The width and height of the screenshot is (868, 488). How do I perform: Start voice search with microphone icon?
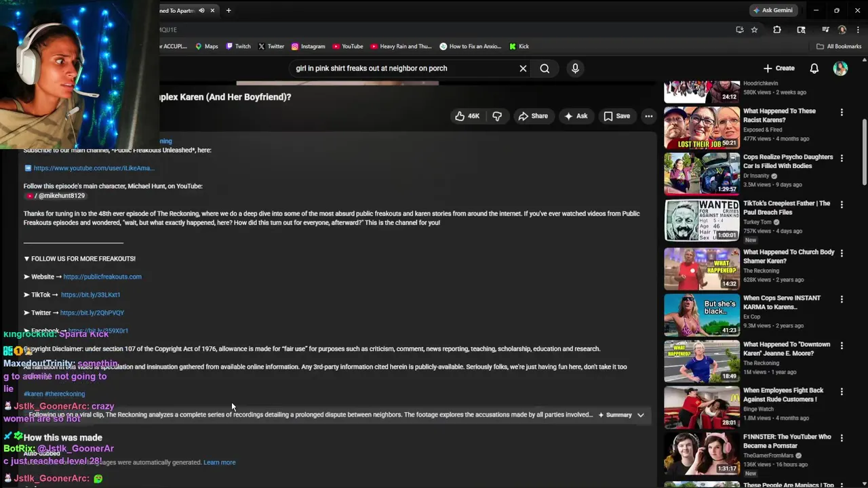click(575, 68)
